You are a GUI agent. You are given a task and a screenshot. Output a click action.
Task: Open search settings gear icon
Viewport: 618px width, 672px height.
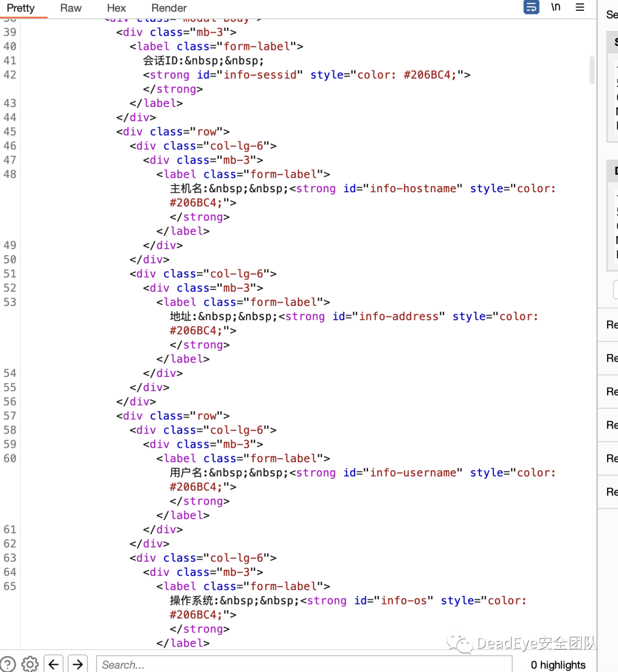coord(30,665)
